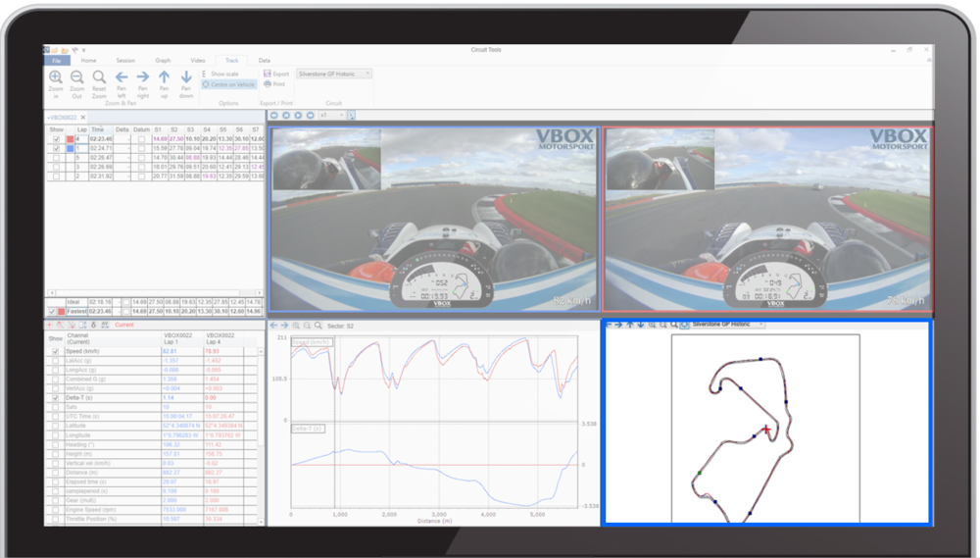Click the map pane pan up arrow
The width and height of the screenshot is (980, 558).
630,325
